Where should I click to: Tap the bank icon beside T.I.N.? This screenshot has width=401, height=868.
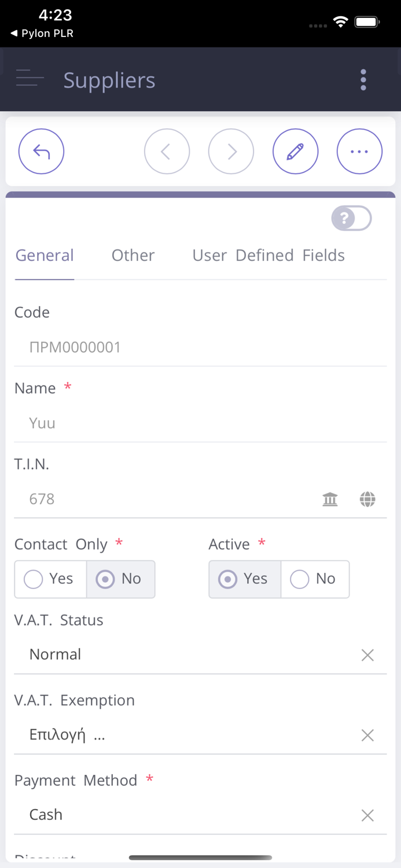click(x=330, y=499)
